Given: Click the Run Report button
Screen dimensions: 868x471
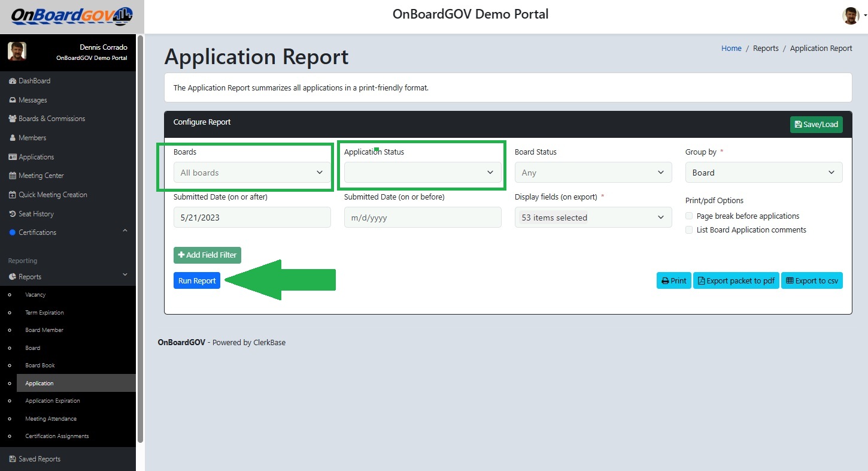Looking at the screenshot, I should tap(197, 281).
